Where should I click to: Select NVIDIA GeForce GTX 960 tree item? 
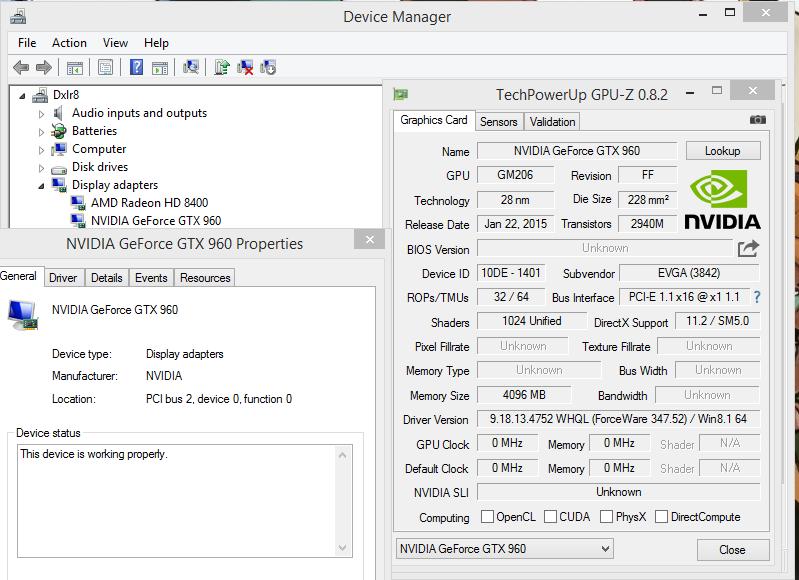pyautogui.click(x=156, y=221)
